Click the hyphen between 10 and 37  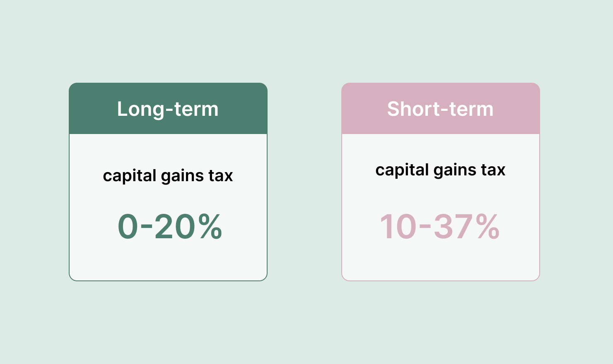[425, 227]
